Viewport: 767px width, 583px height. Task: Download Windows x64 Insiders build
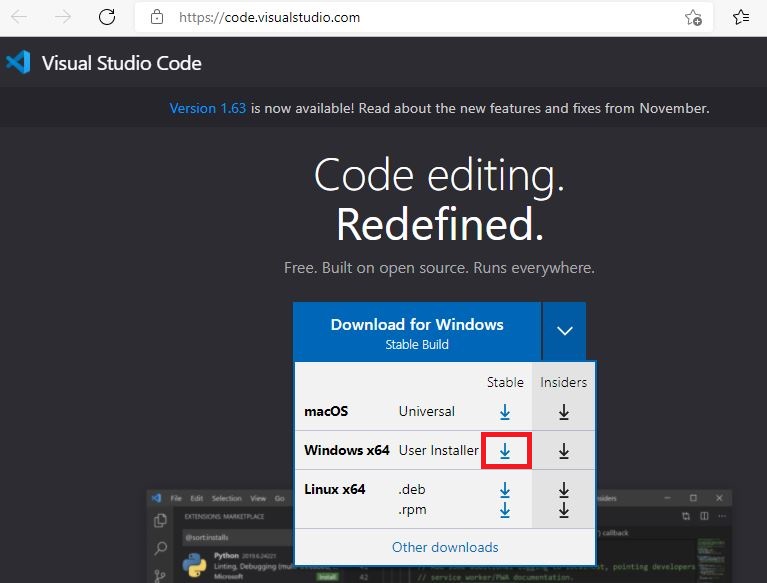(x=564, y=451)
